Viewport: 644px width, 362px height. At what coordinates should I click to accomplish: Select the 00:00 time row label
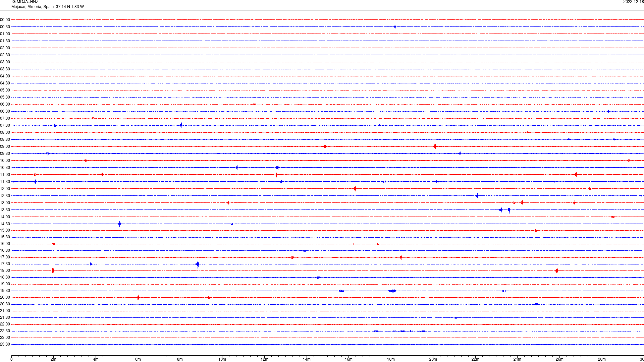point(5,20)
